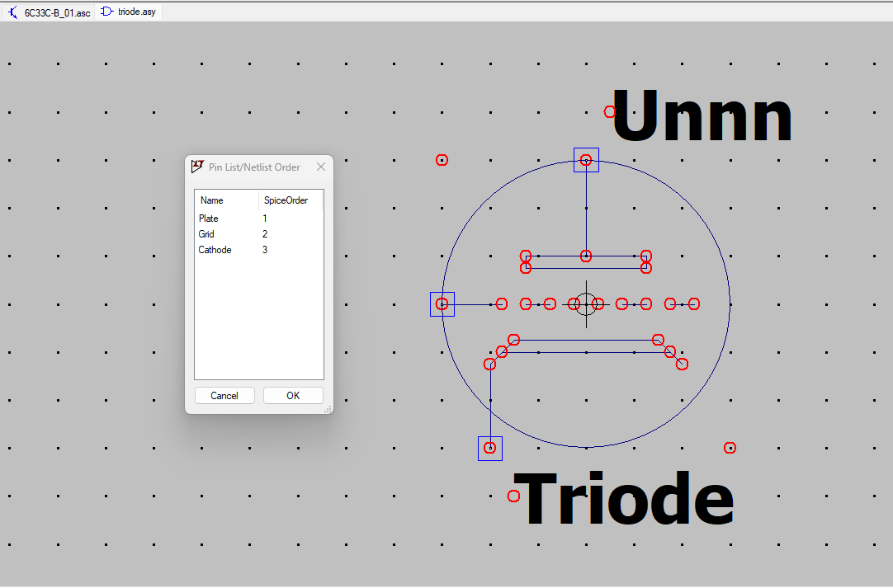Confirm the pin list with OK

(293, 396)
